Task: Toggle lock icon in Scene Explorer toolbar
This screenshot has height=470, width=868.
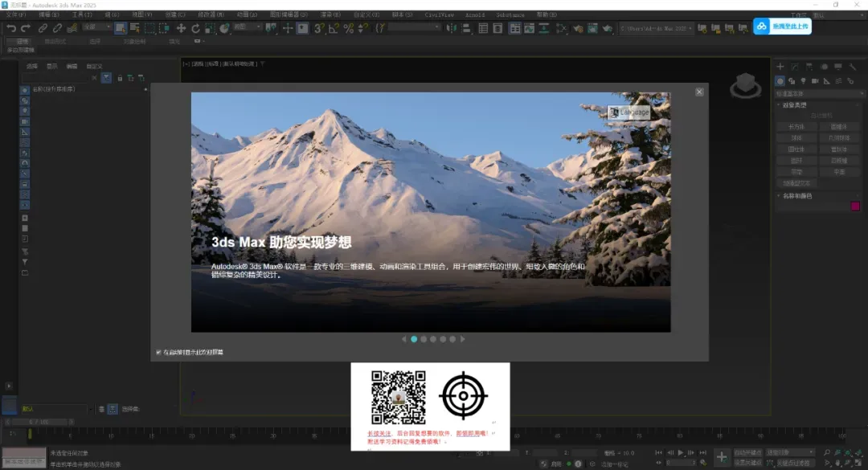Action: [120, 78]
